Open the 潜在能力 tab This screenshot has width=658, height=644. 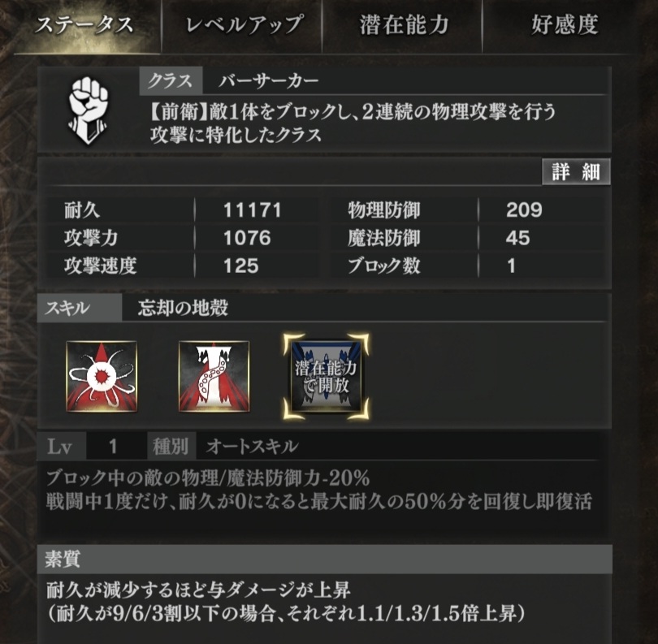point(403,24)
